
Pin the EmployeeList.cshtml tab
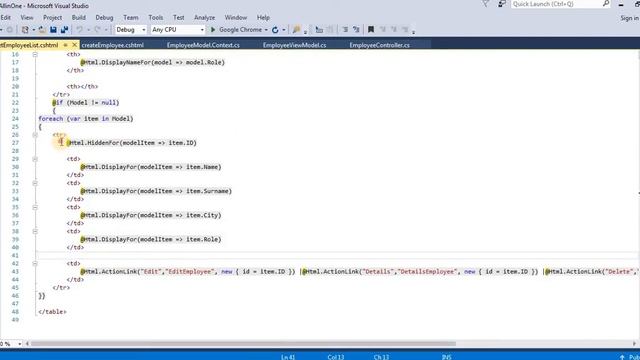tap(65, 45)
